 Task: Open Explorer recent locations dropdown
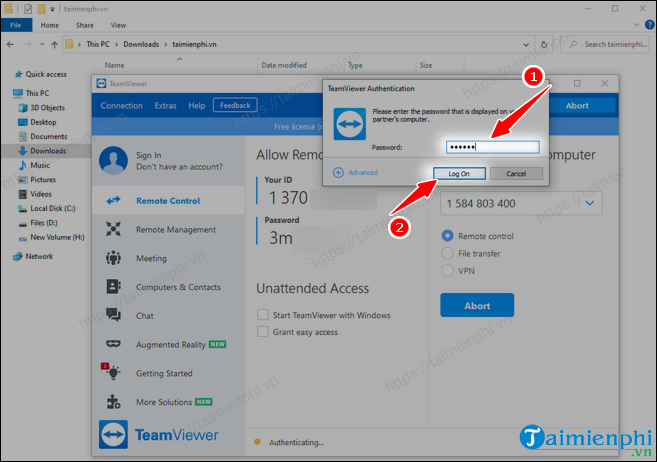coord(42,44)
